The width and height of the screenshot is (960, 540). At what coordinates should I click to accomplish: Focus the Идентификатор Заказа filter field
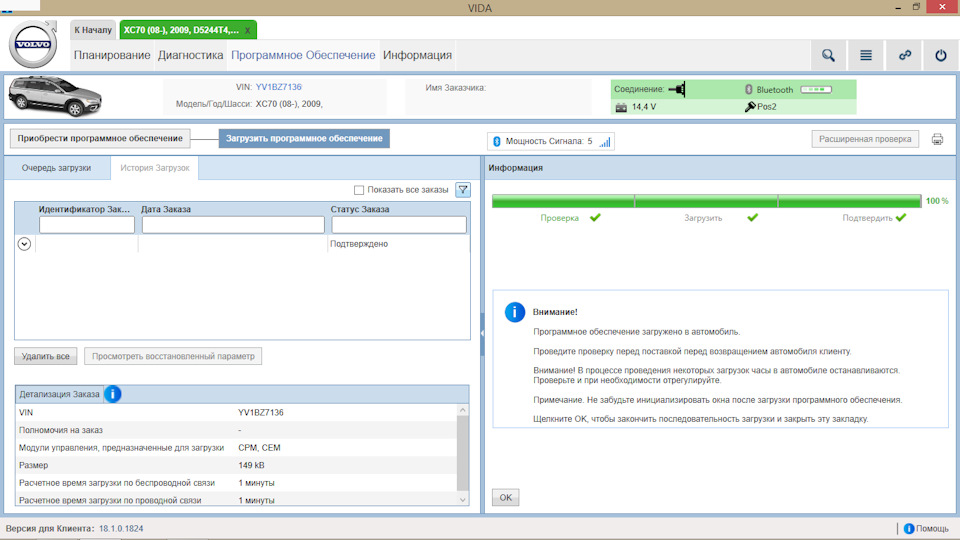(87, 225)
